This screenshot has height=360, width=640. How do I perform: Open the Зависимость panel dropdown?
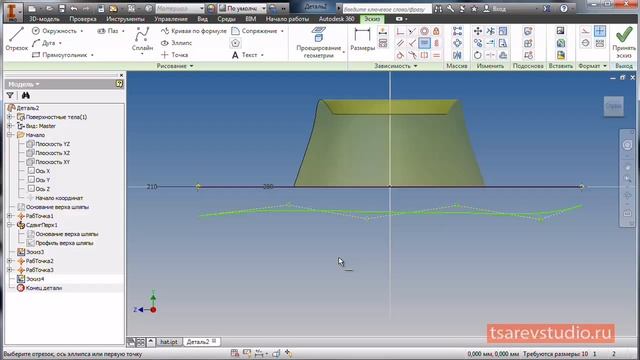point(396,66)
